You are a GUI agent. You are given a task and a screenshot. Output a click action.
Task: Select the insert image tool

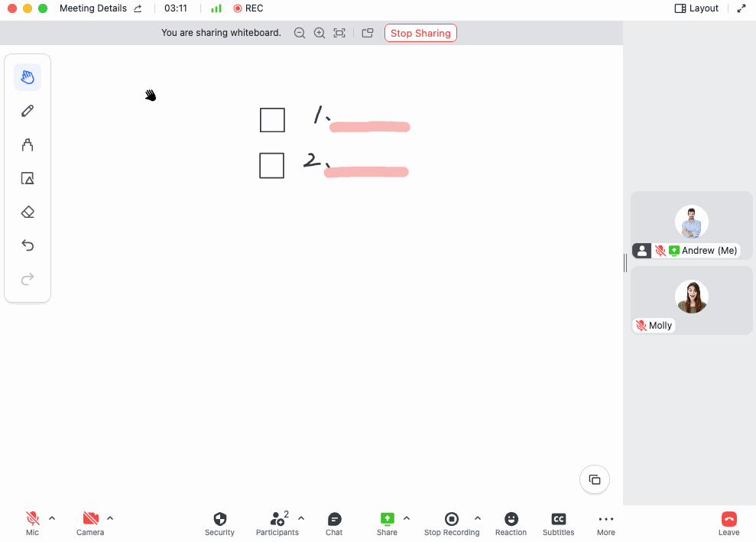tap(28, 178)
